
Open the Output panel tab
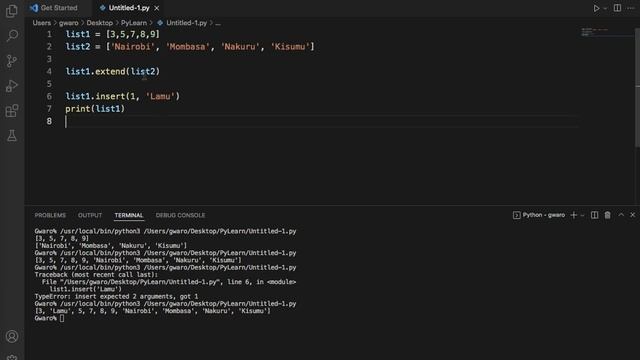[x=90, y=215]
